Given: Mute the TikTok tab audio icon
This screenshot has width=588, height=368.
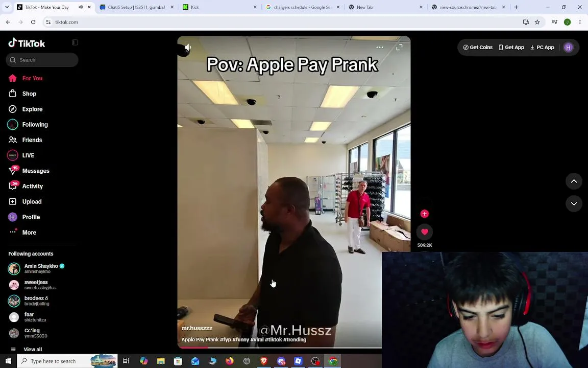Looking at the screenshot, I should [81, 7].
